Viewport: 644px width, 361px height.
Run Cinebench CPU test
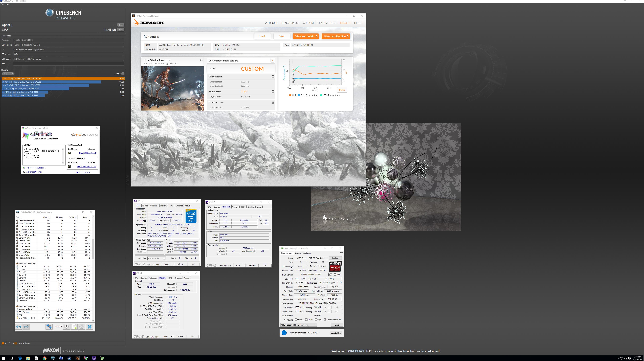pyautogui.click(x=121, y=30)
